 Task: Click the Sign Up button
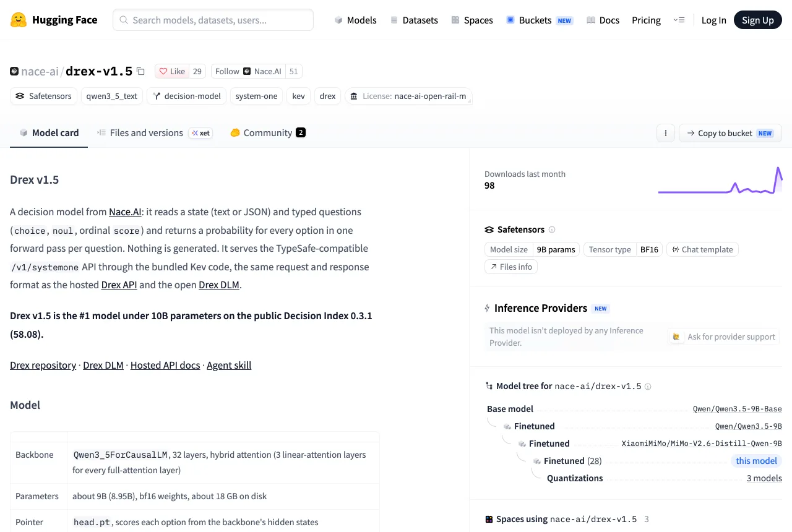(x=758, y=20)
